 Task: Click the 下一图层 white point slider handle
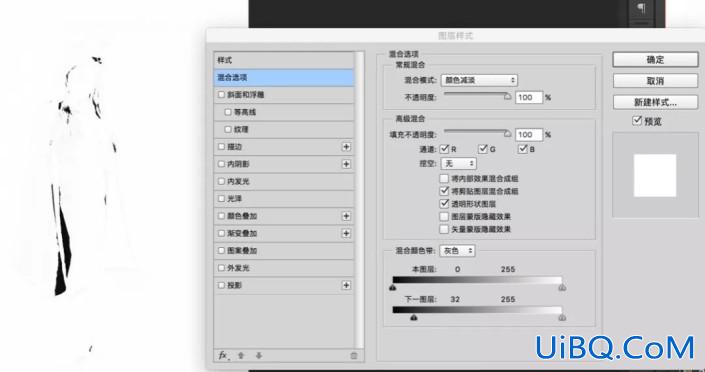tap(562, 318)
